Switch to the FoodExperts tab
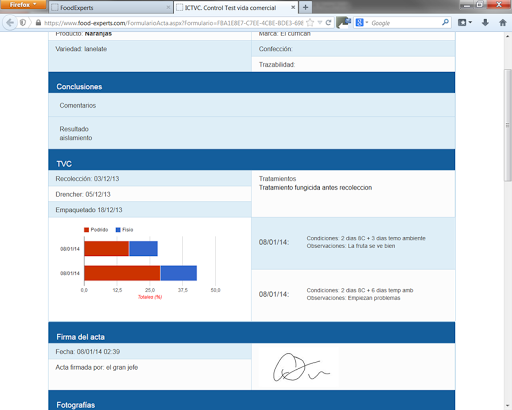Image resolution: width=512 pixels, height=410 pixels. (111, 7)
